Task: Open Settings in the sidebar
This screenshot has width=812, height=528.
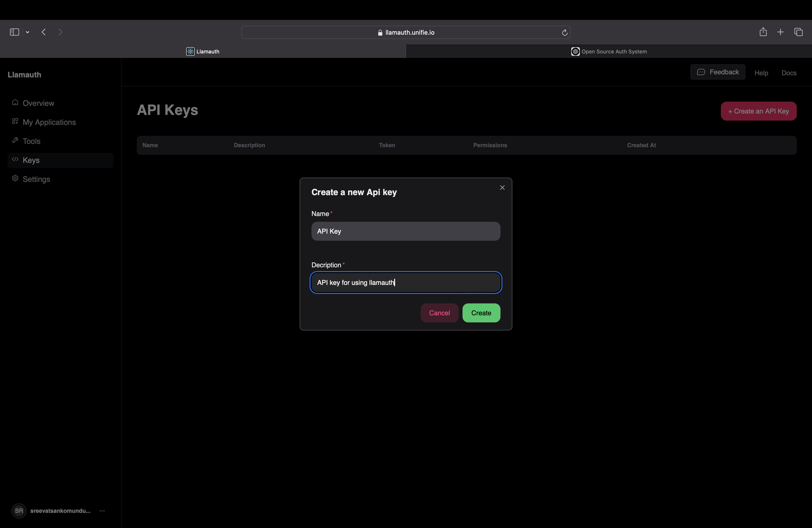Action: pos(60,179)
